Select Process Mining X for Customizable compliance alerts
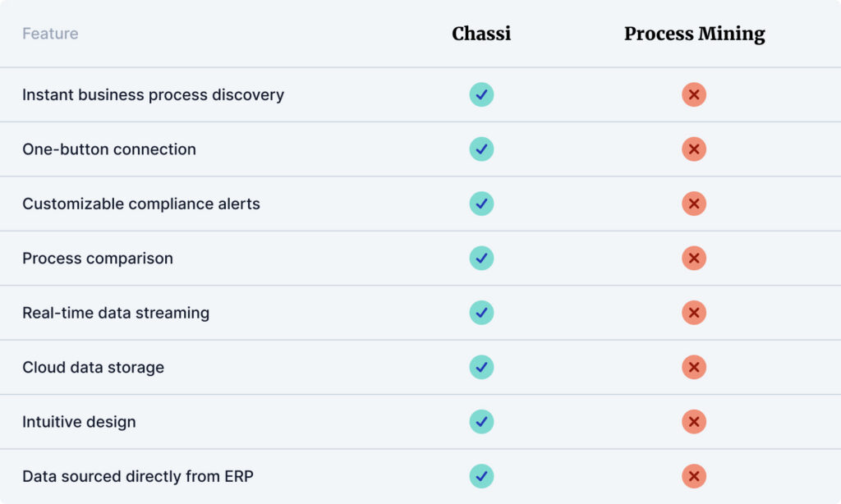The height and width of the screenshot is (504, 841). click(x=693, y=204)
